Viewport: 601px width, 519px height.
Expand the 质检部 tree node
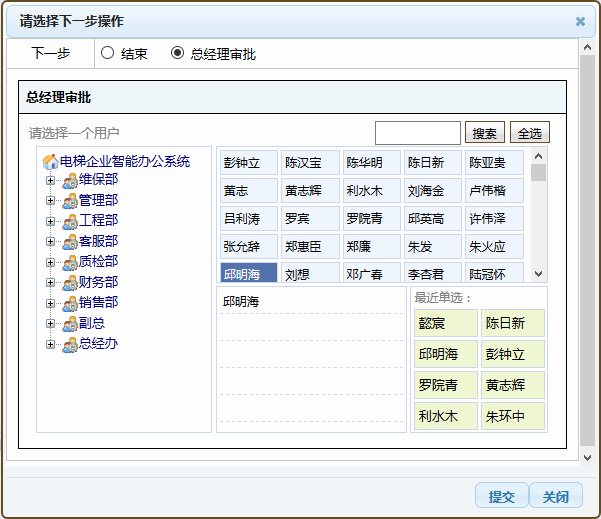[50, 263]
